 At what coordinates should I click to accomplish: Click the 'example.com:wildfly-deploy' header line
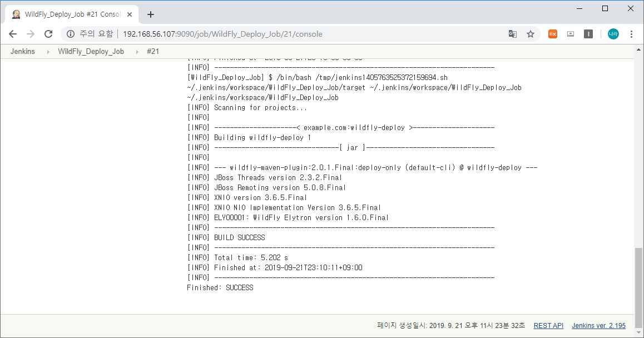pos(341,128)
